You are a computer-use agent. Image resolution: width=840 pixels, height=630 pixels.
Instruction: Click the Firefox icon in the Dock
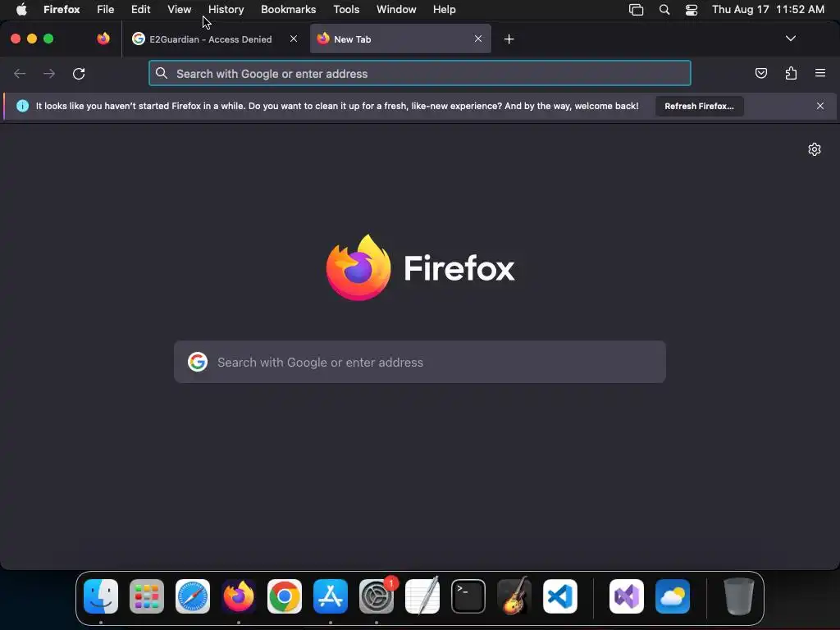239,596
